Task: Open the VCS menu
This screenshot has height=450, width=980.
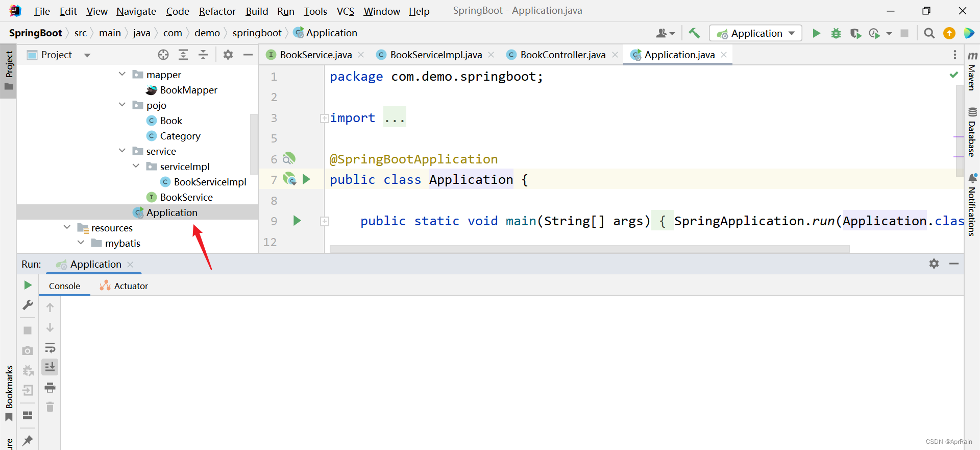Action: coord(346,11)
